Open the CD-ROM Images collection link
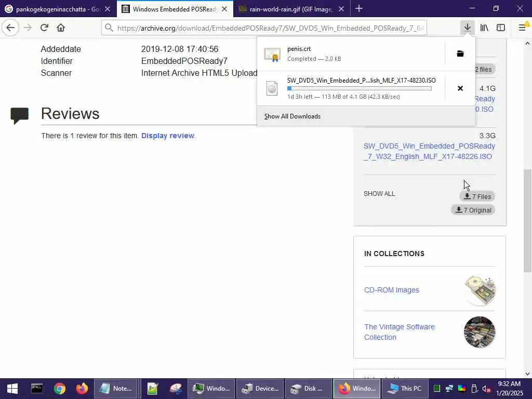532x399 pixels. pos(392,290)
